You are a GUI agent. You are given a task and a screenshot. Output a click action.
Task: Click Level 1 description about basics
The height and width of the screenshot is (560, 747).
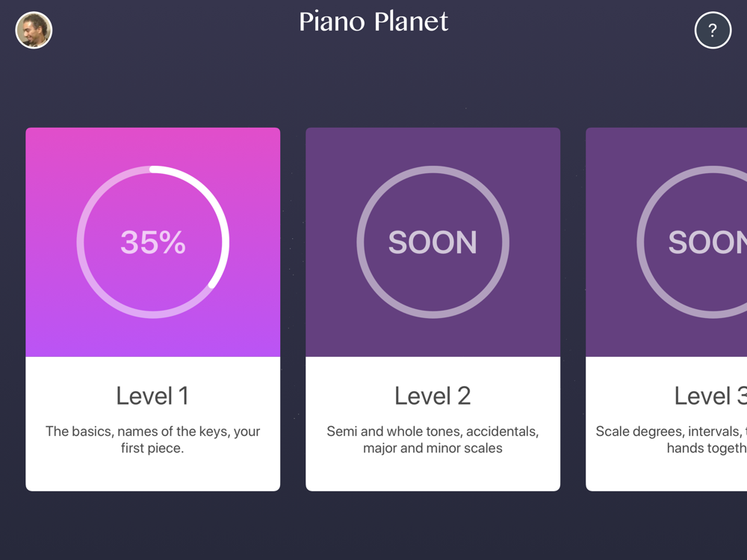[x=152, y=440]
